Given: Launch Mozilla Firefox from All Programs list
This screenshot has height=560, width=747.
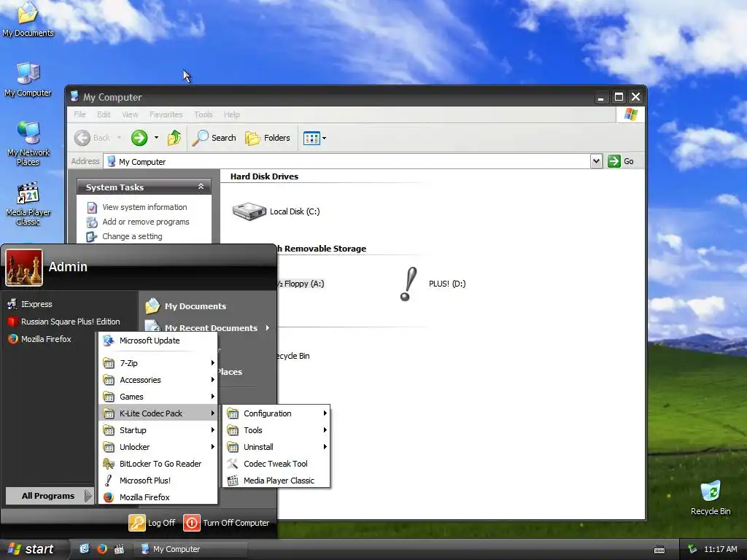Looking at the screenshot, I should click(x=158, y=497).
